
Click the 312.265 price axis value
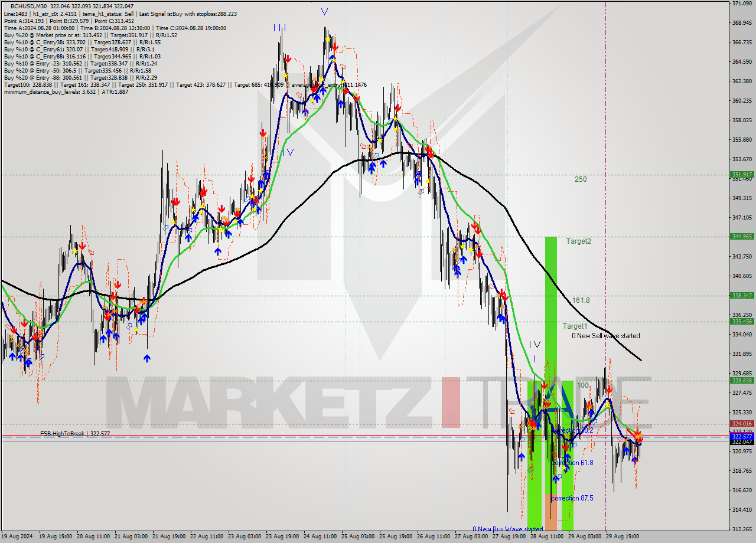742,529
